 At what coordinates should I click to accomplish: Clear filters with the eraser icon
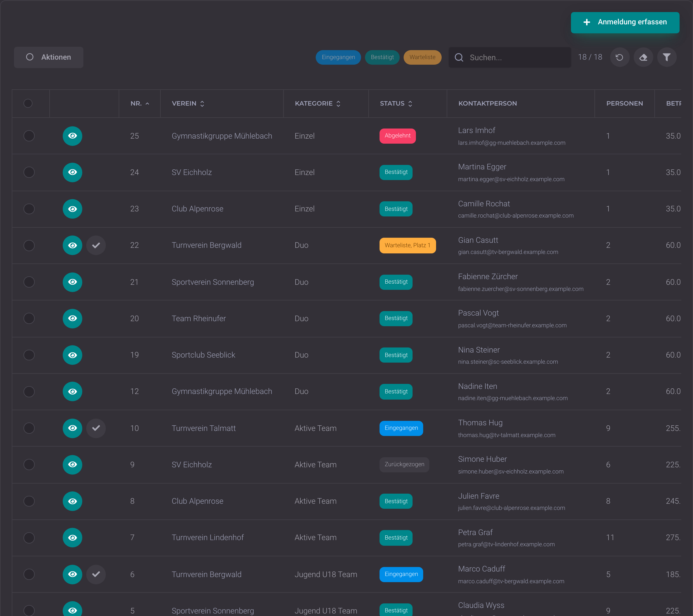pos(643,57)
